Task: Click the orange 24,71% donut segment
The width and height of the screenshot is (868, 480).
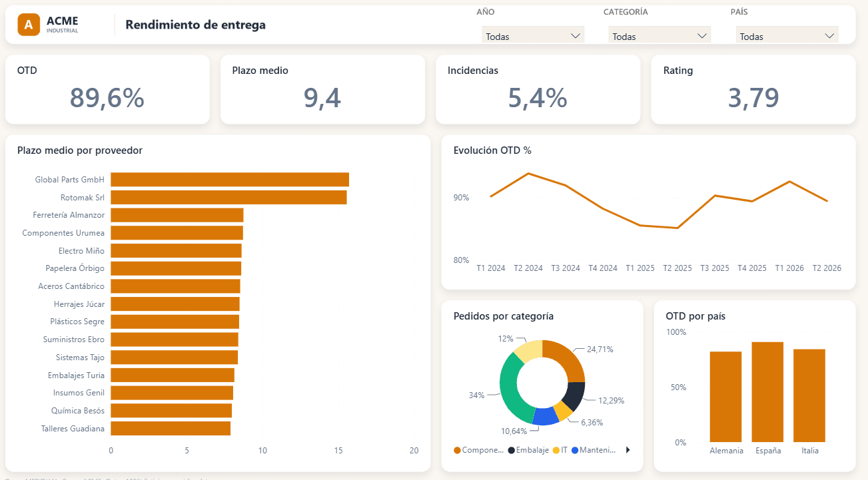Action: coord(567,360)
